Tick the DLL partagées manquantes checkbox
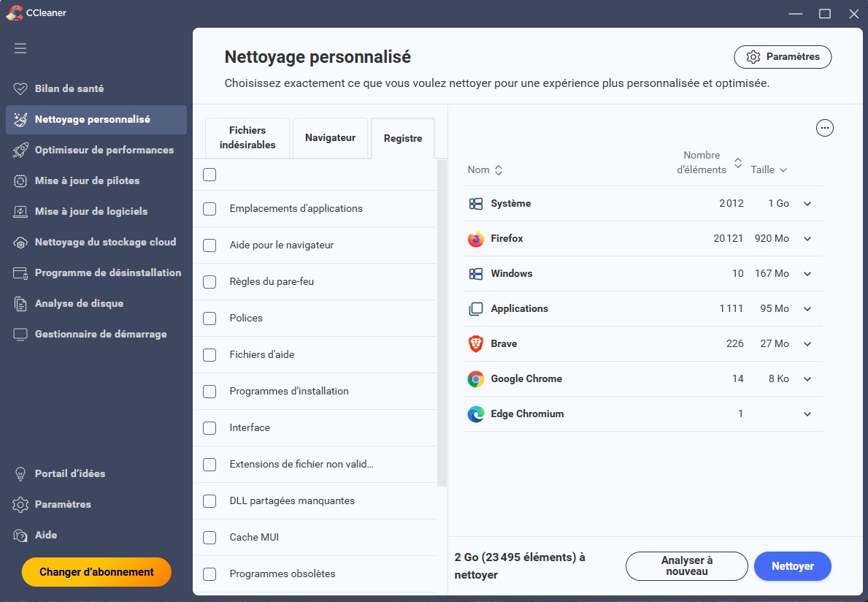 (x=210, y=500)
